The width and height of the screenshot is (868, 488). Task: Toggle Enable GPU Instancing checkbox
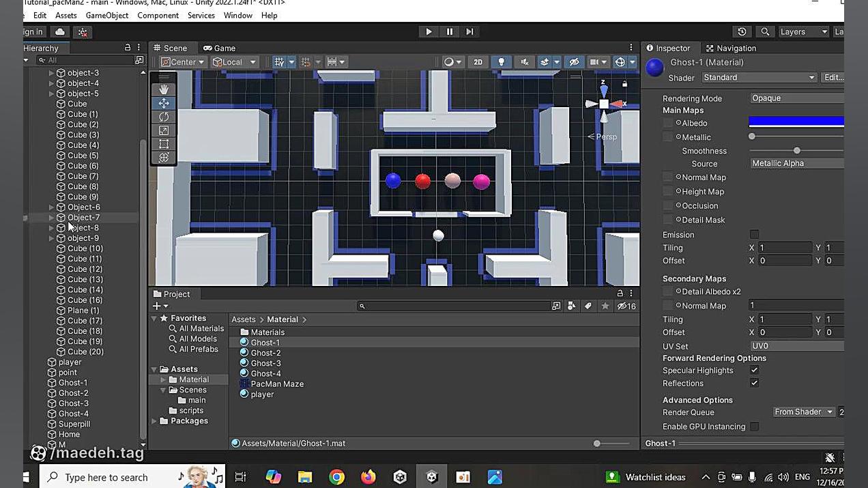pyautogui.click(x=754, y=427)
